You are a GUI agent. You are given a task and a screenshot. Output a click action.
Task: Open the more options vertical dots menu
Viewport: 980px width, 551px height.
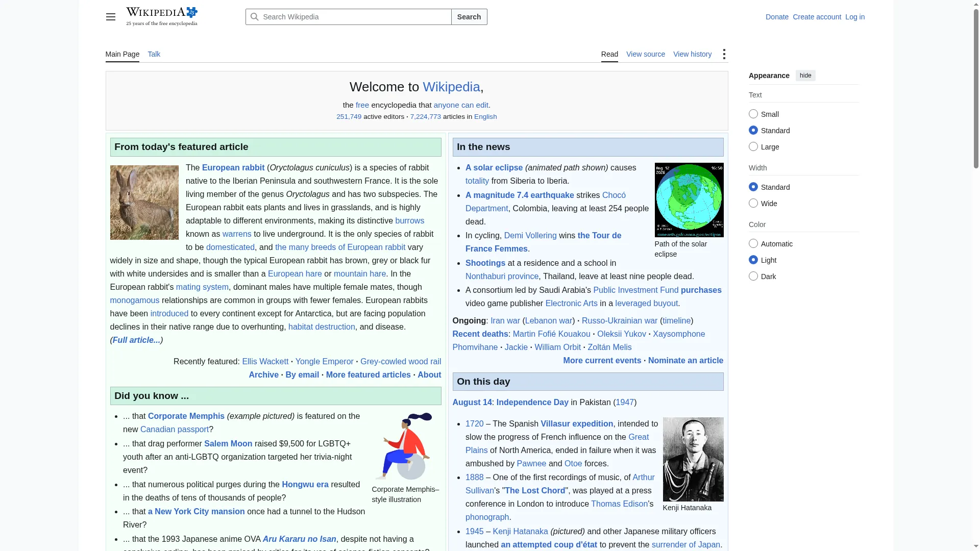click(724, 54)
